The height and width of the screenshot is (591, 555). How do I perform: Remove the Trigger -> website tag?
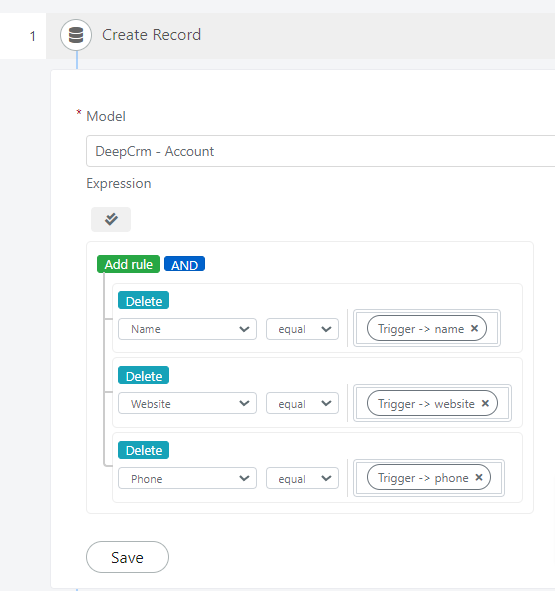click(485, 403)
